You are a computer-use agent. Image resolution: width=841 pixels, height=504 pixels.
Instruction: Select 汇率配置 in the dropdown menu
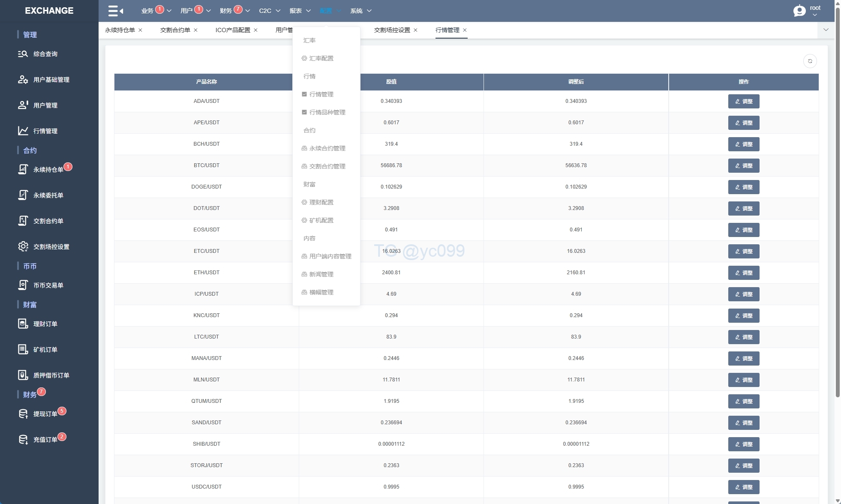(321, 58)
